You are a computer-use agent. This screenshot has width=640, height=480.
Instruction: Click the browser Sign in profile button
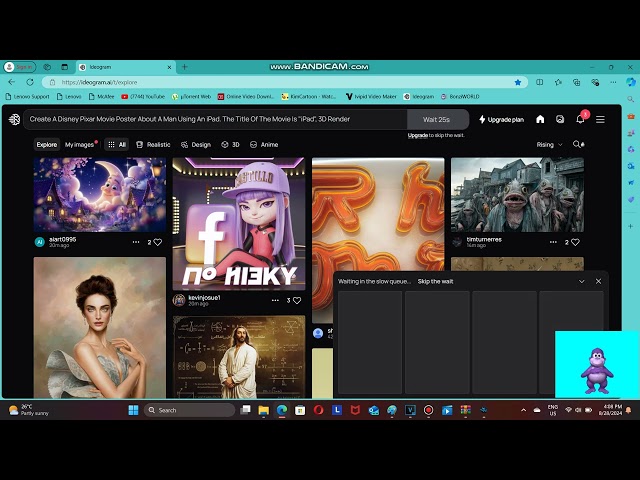coord(19,67)
